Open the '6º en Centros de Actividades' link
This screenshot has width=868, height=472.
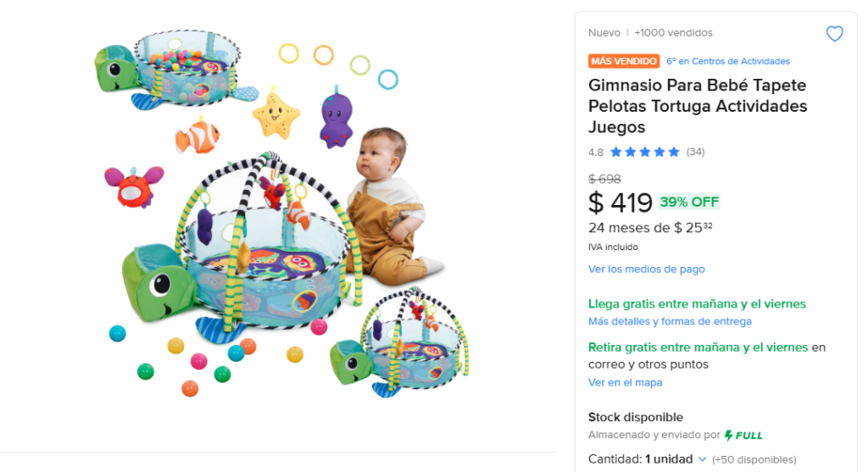click(x=728, y=61)
